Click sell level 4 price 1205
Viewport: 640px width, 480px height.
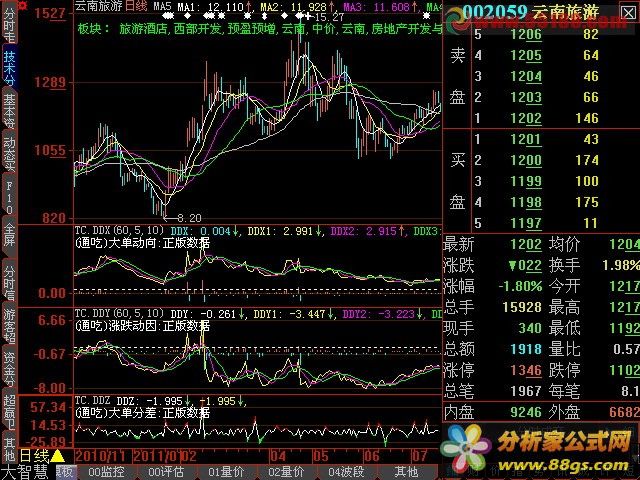click(x=526, y=56)
